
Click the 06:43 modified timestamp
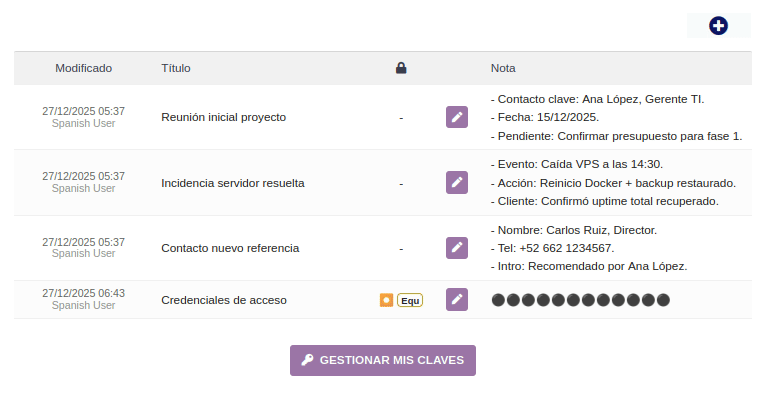(83, 293)
